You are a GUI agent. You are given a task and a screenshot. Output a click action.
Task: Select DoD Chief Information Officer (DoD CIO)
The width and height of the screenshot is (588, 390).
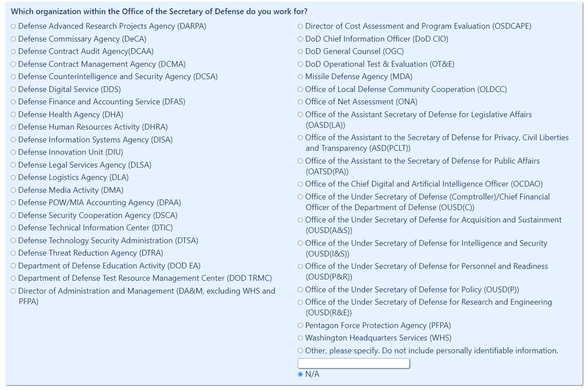300,39
